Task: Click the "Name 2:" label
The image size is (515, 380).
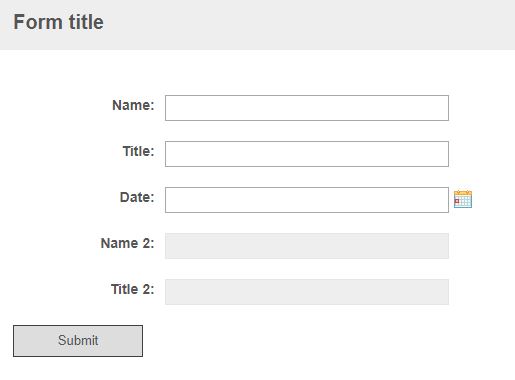Action: [x=127, y=243]
